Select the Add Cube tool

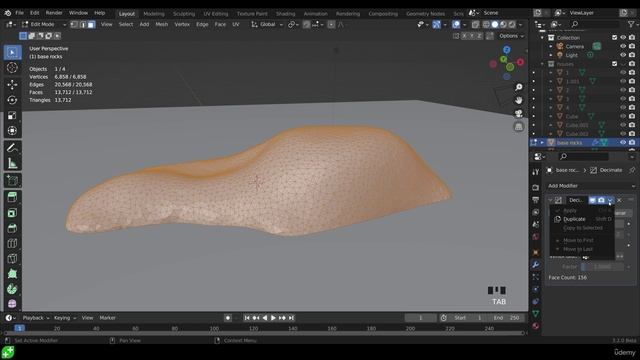(x=12, y=180)
